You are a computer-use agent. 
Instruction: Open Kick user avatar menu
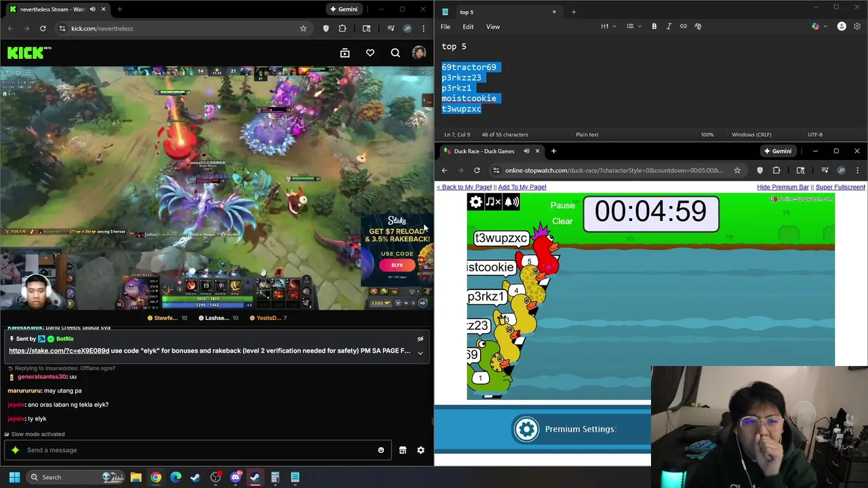tap(419, 53)
